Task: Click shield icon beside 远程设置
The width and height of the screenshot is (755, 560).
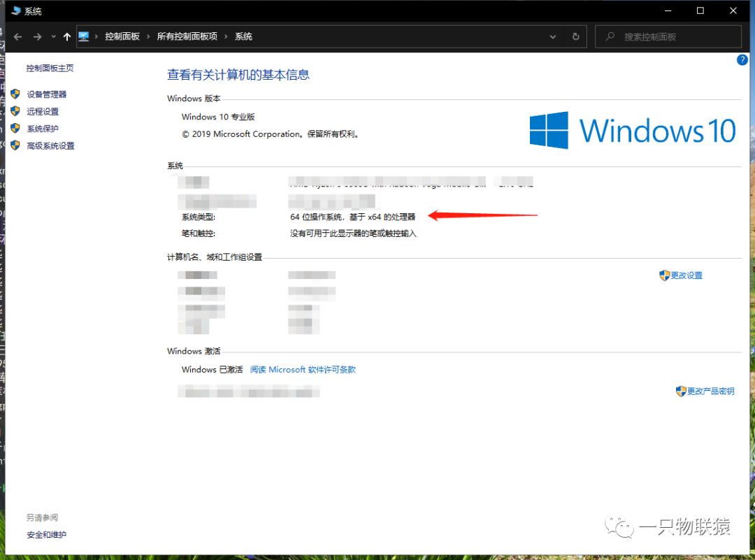Action: tap(15, 111)
